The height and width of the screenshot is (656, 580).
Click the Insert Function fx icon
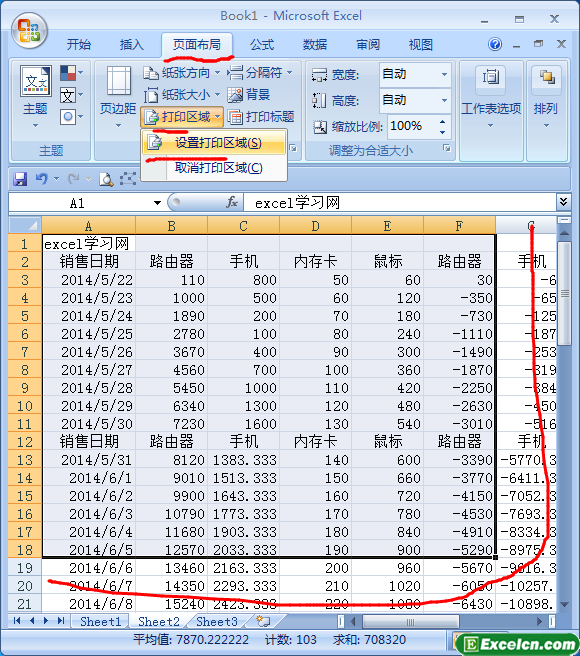232,202
